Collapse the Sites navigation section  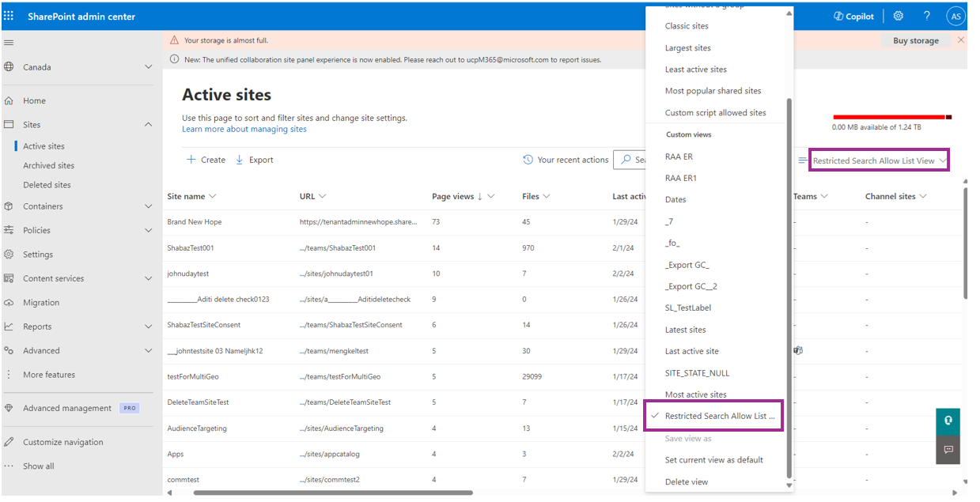click(148, 124)
